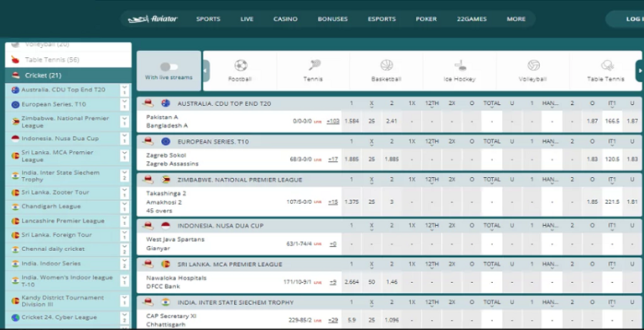Image resolution: width=644 pixels, height=330 pixels.
Task: Click flag beside Chandigarh League in sidebar
Action: click(15, 207)
